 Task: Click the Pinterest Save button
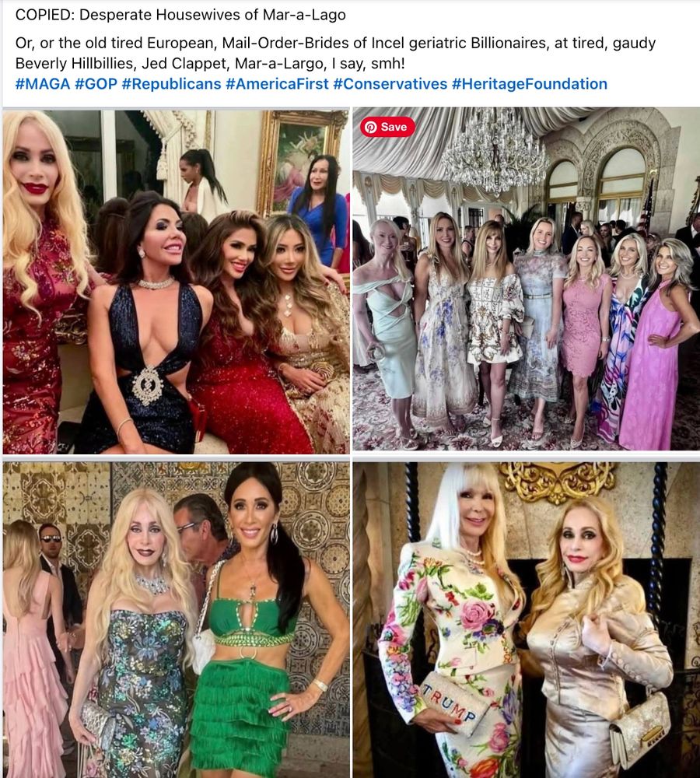[387, 127]
